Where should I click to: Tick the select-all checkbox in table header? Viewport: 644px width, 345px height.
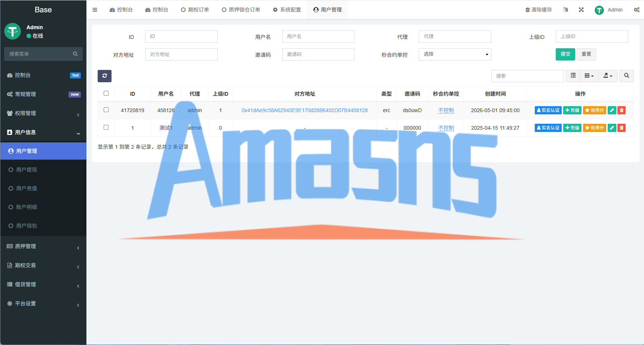point(106,93)
